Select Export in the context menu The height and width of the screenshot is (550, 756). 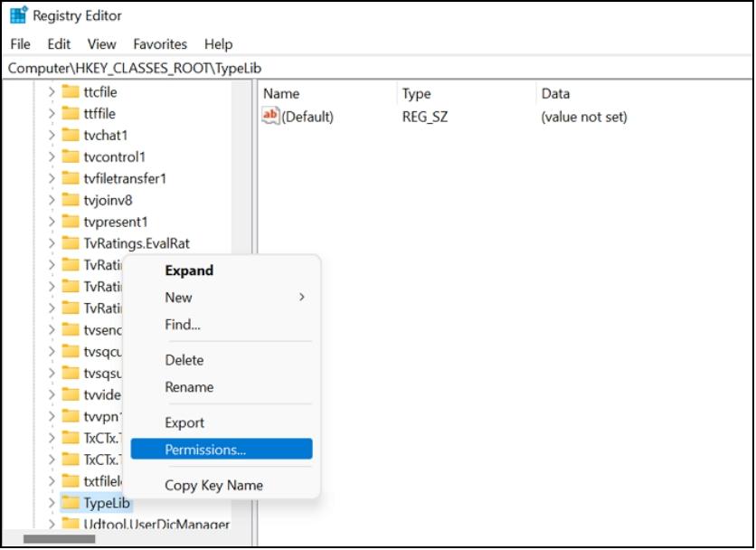tap(184, 422)
